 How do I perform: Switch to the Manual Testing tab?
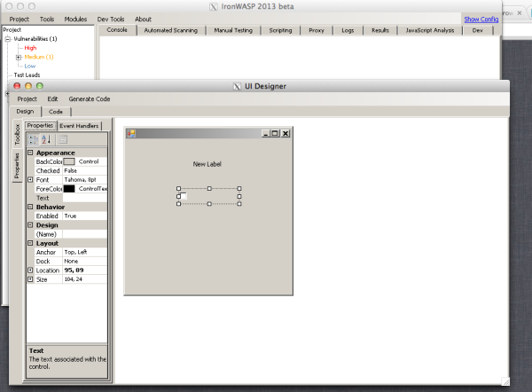tap(233, 30)
